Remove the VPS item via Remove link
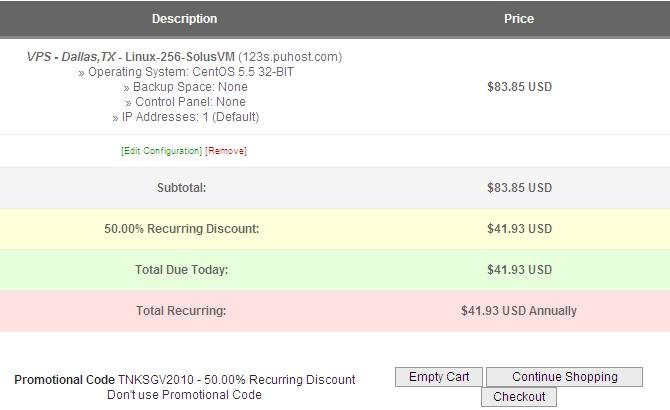This screenshot has height=410, width=670. click(x=226, y=151)
